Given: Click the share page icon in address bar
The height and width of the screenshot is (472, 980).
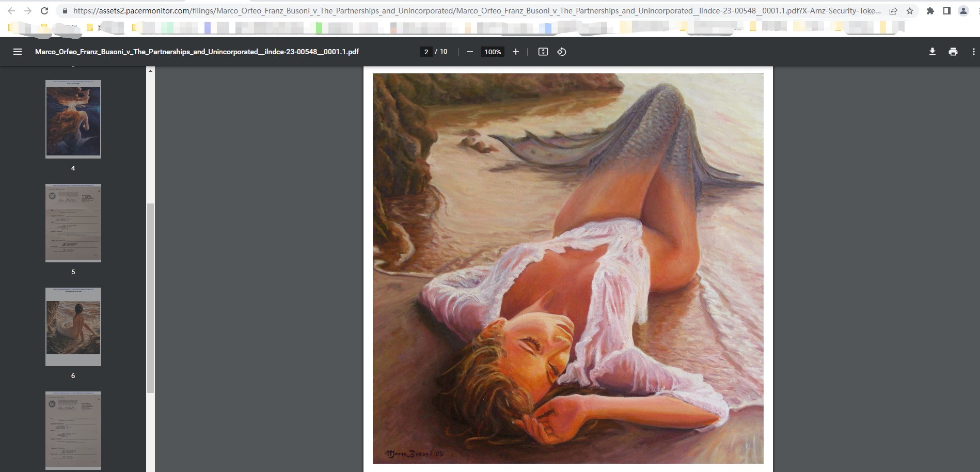Looking at the screenshot, I should 893,11.
